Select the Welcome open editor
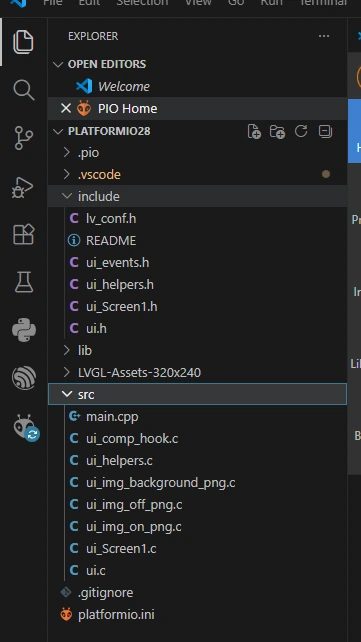This screenshot has height=642, width=361. tap(197, 86)
